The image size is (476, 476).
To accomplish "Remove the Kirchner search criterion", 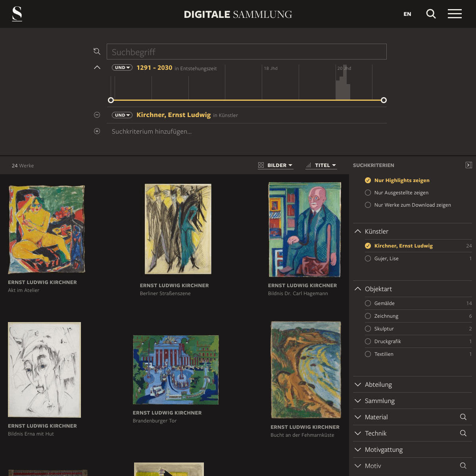I will (97, 115).
